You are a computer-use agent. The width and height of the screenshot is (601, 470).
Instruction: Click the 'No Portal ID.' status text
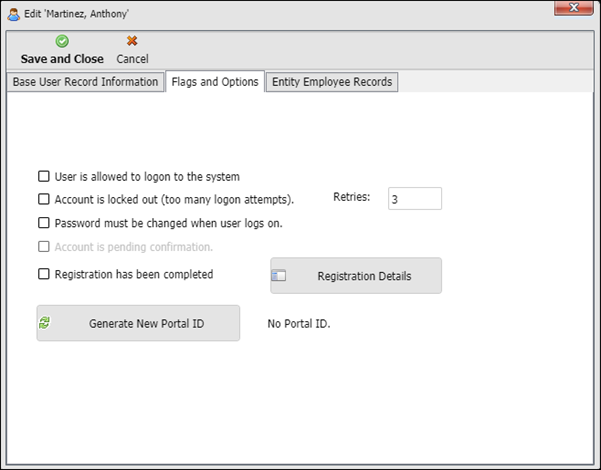[x=299, y=324]
